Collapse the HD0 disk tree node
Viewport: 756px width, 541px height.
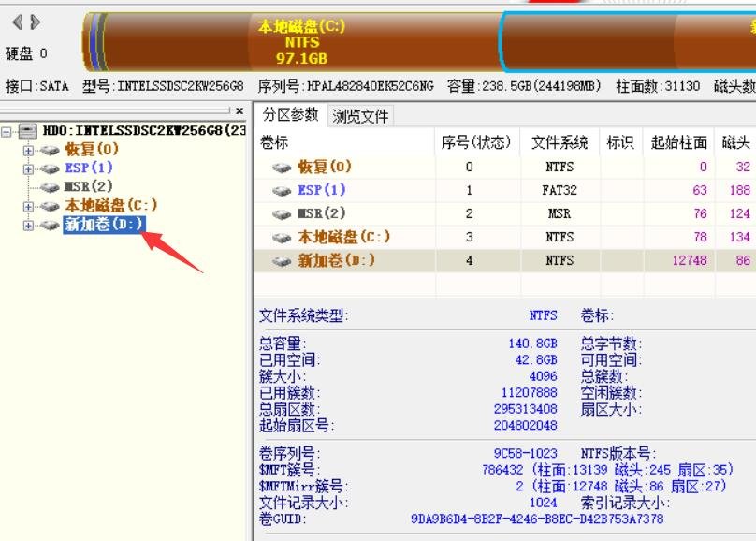(x=8, y=130)
